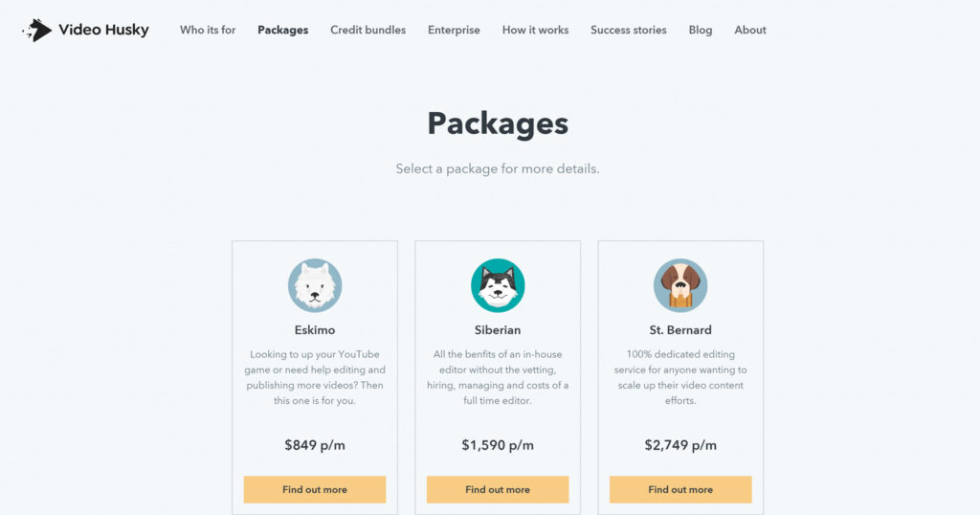Click the St. Bernard package title
Screen dimensions: 980x515
[680, 330]
